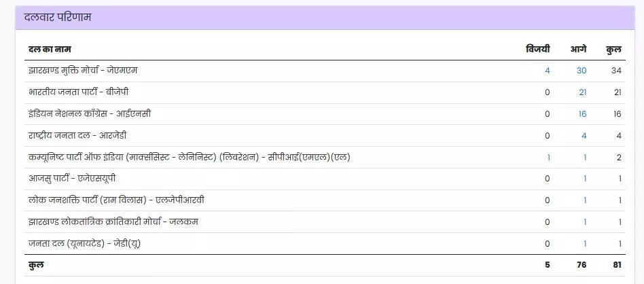Click the grand total 81 cell

pos(618,265)
